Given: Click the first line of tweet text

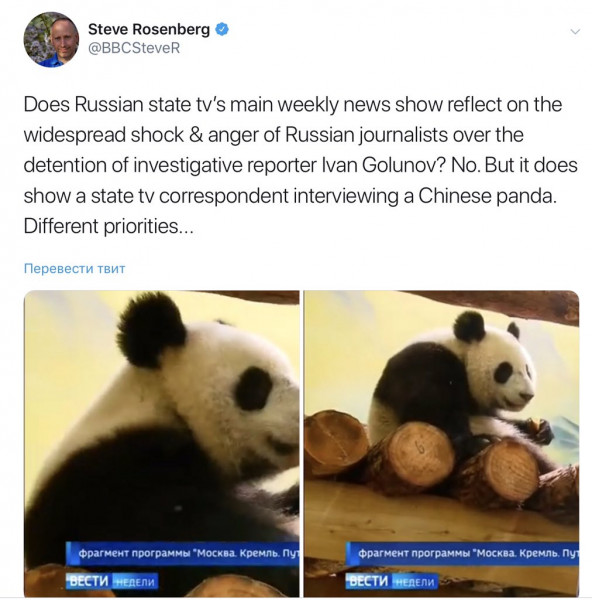Looking at the screenshot, I should point(293,104).
